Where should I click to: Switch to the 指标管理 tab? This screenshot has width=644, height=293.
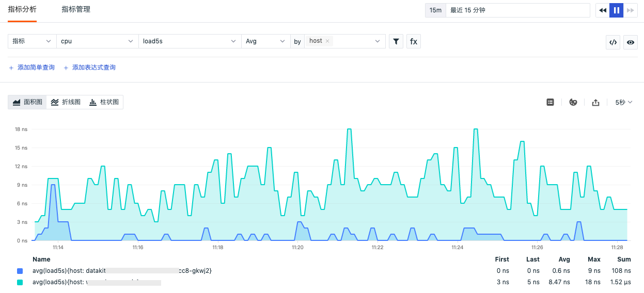pos(76,9)
